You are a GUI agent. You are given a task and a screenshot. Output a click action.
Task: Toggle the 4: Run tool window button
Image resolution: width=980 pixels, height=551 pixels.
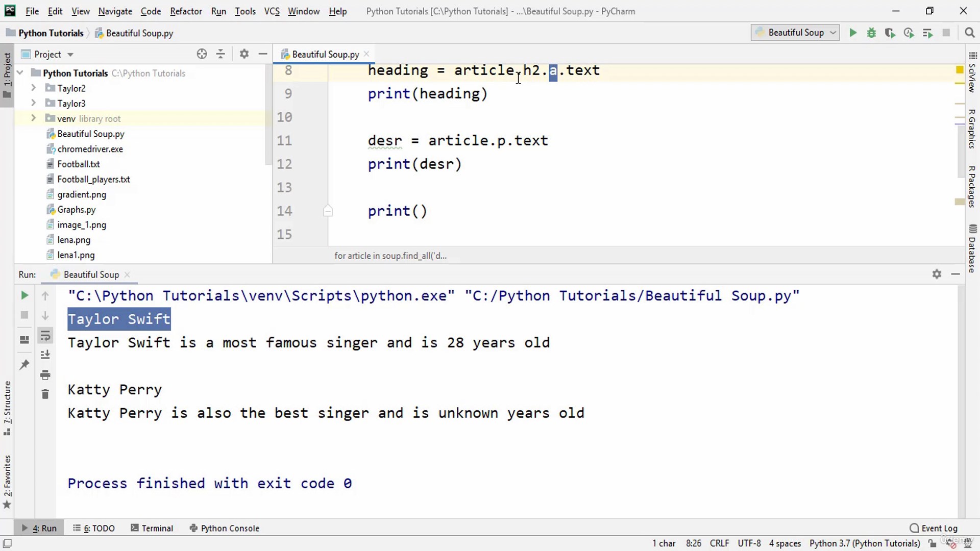tap(39, 528)
